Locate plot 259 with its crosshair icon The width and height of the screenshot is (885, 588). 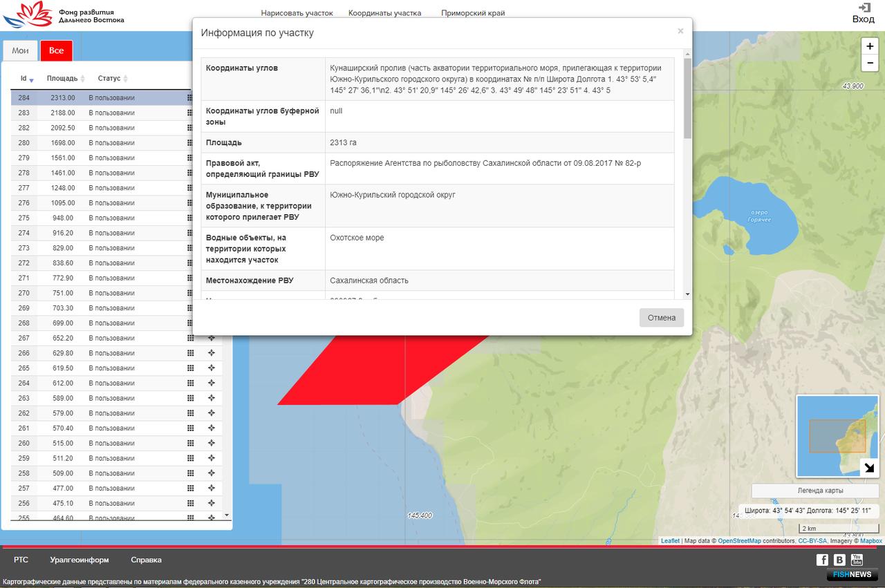point(212,458)
